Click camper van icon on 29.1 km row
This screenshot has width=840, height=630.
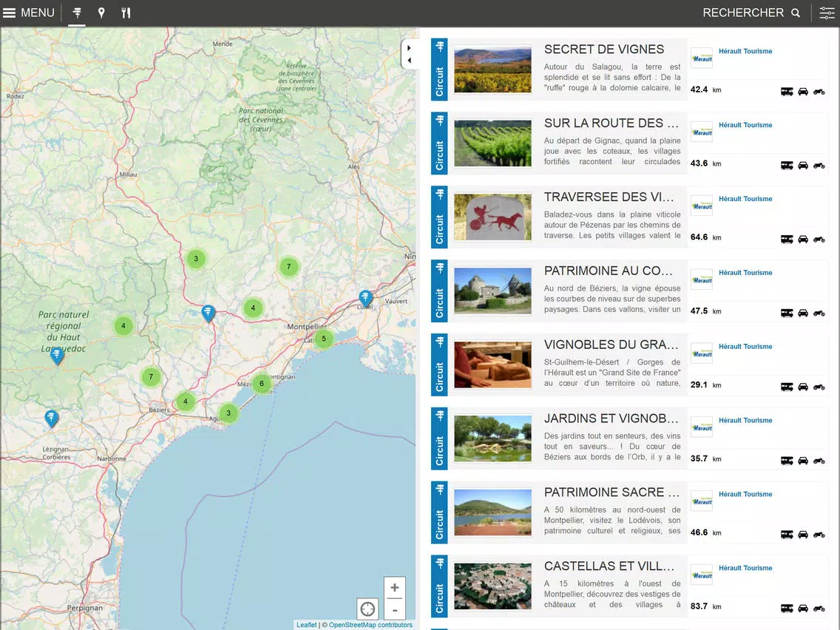(787, 387)
